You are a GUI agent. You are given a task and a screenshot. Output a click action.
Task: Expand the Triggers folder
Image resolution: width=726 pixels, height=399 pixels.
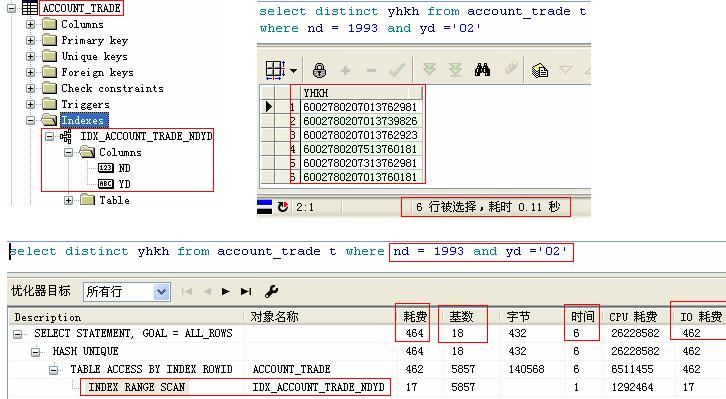coord(31,105)
